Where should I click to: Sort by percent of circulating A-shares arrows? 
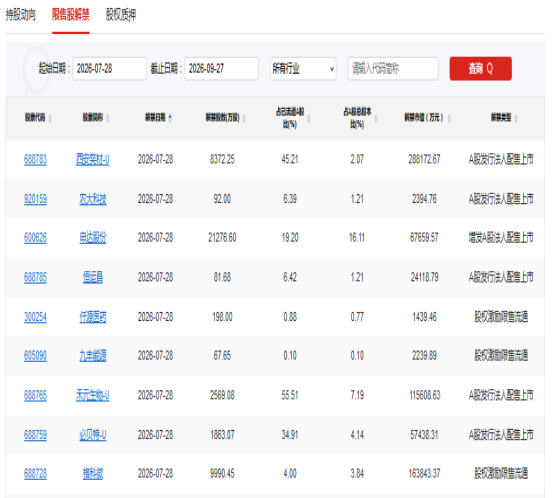tap(309, 119)
